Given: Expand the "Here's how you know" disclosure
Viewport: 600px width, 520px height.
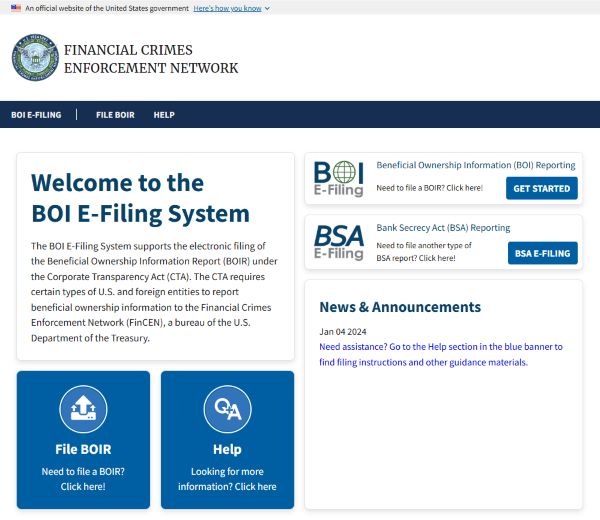Looking at the screenshot, I should (228, 7).
